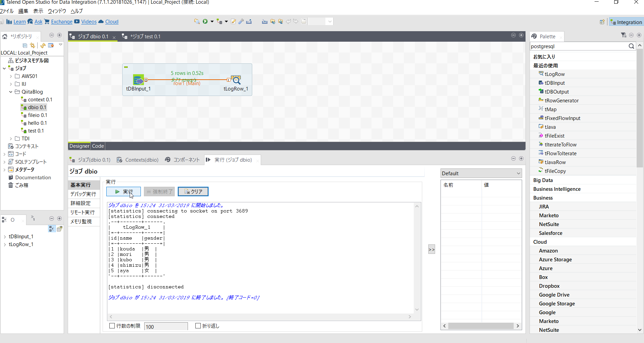Click the Palette filter icon in panel header
The height and width of the screenshot is (343, 644).
point(623,35)
